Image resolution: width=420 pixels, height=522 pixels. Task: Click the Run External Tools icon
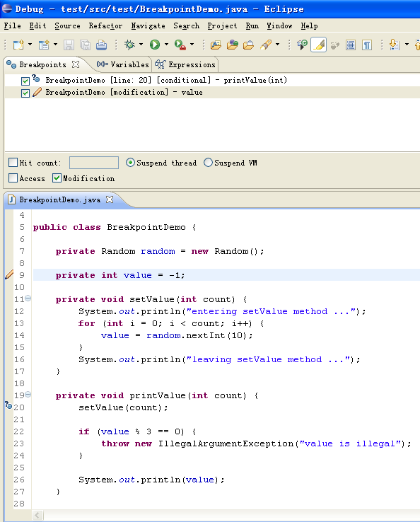coord(180,45)
